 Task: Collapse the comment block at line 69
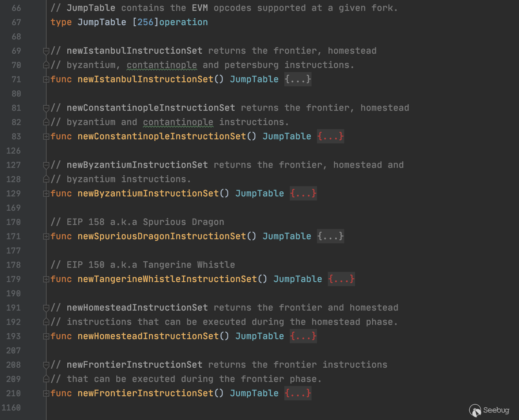[46, 51]
